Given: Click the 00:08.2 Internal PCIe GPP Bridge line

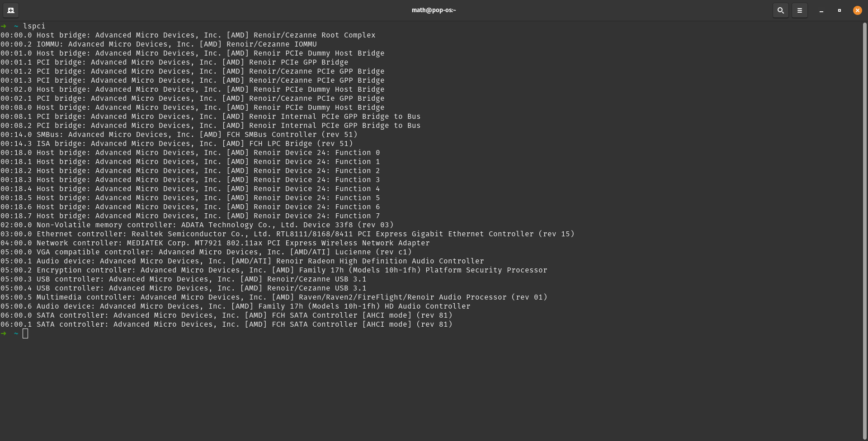Looking at the screenshot, I should 211,125.
